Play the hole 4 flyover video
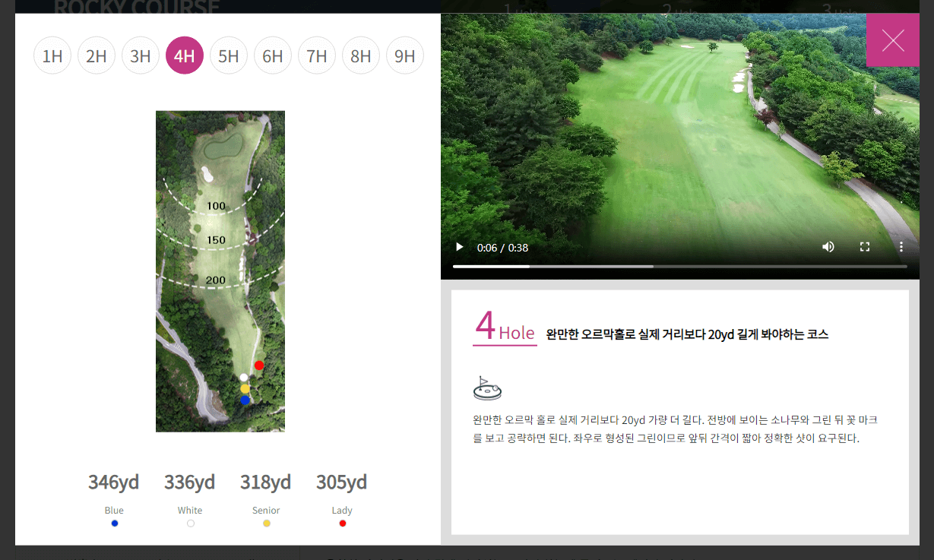This screenshot has width=934, height=560. [459, 247]
